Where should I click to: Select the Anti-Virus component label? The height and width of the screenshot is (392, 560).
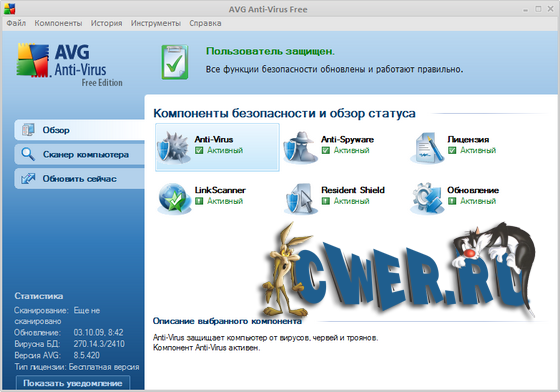coord(214,139)
